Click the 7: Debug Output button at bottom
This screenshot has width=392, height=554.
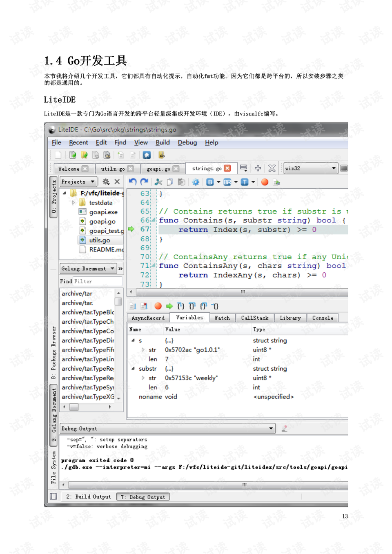143,496
